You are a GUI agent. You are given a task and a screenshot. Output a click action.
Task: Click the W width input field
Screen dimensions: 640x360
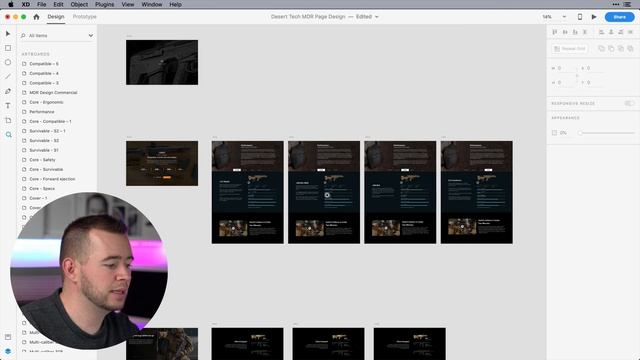point(566,68)
